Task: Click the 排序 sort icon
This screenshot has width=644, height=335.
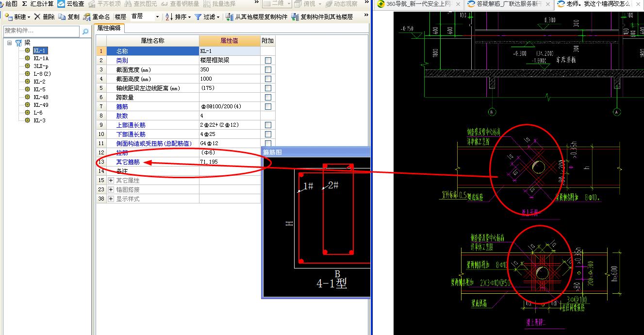Action: pos(169,17)
